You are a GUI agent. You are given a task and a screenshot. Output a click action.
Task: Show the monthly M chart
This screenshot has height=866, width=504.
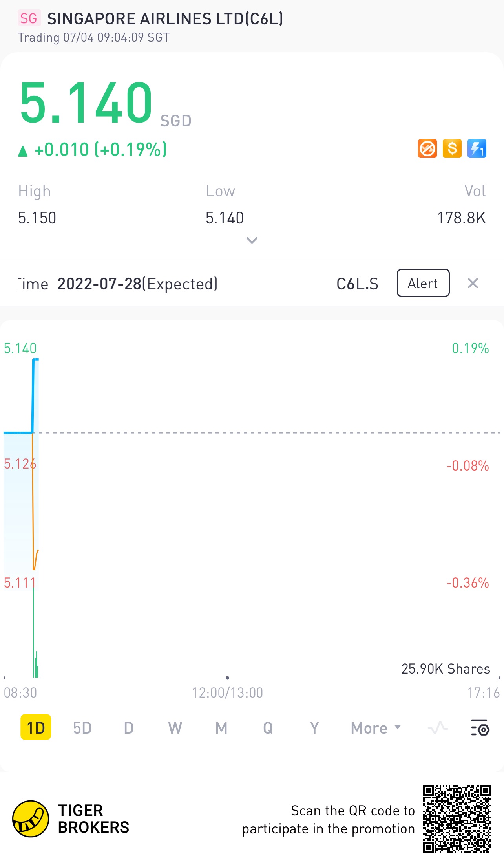tap(221, 728)
